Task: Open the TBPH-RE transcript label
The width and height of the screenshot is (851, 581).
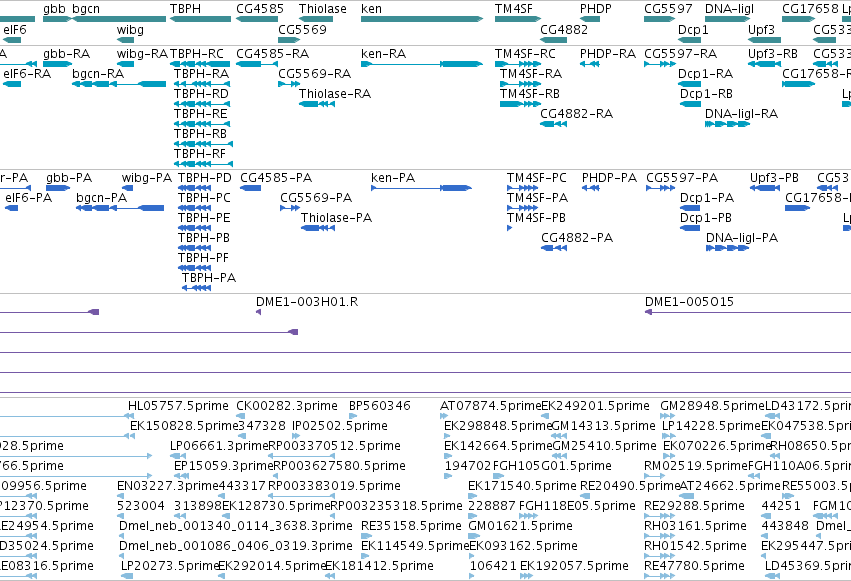Action: [201, 114]
